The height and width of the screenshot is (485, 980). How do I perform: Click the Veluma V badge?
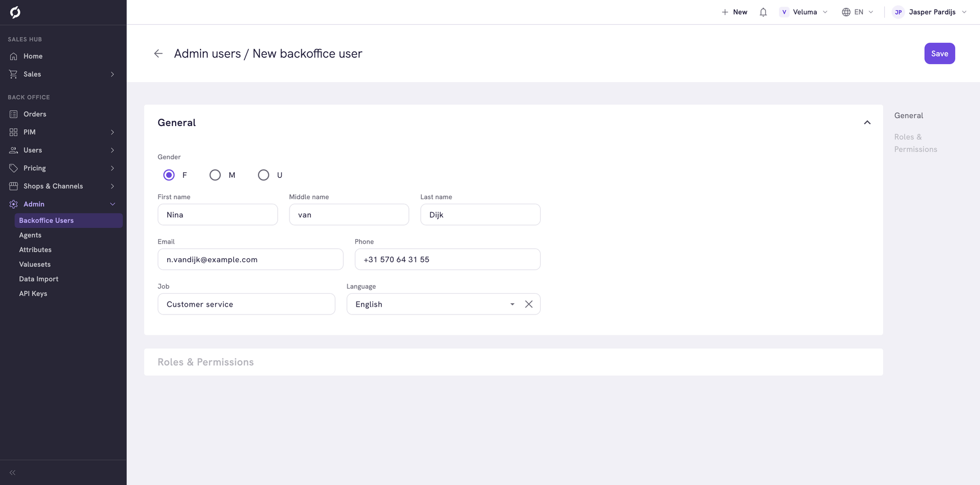[784, 12]
